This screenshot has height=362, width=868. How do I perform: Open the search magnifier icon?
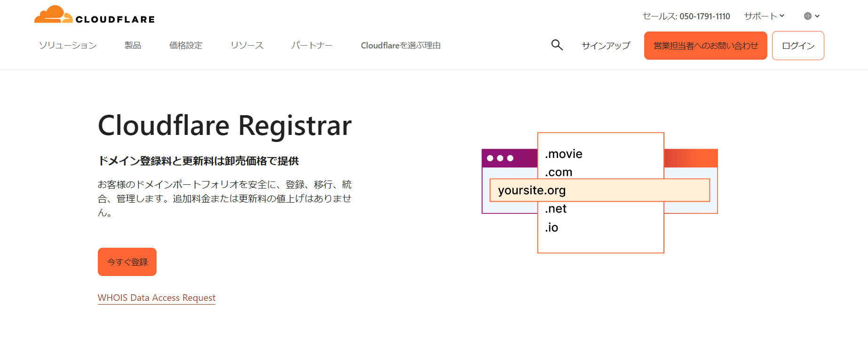pyautogui.click(x=557, y=45)
